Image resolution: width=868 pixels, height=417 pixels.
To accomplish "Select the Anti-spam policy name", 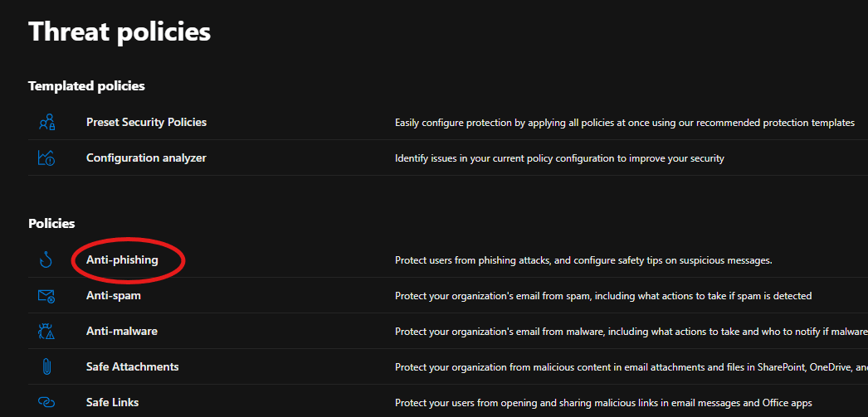I will tap(114, 295).
